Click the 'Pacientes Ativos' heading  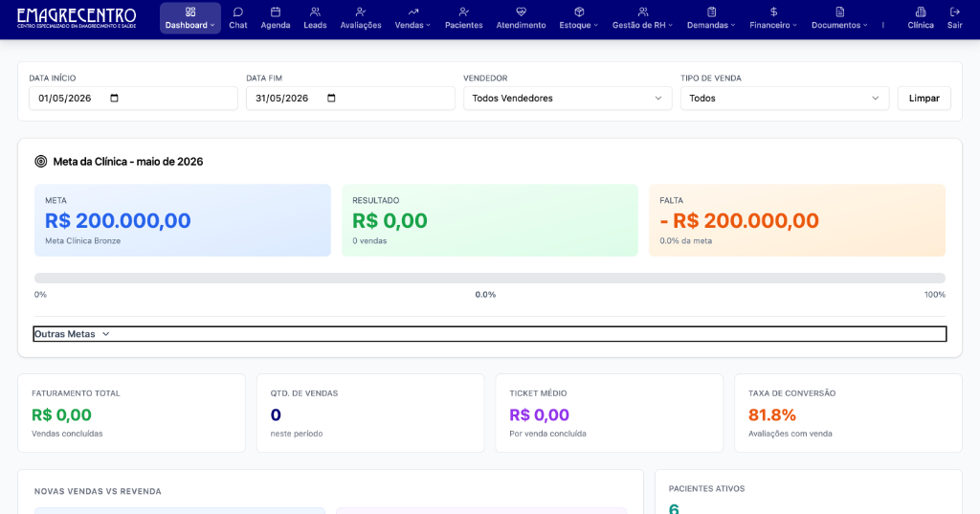(707, 489)
